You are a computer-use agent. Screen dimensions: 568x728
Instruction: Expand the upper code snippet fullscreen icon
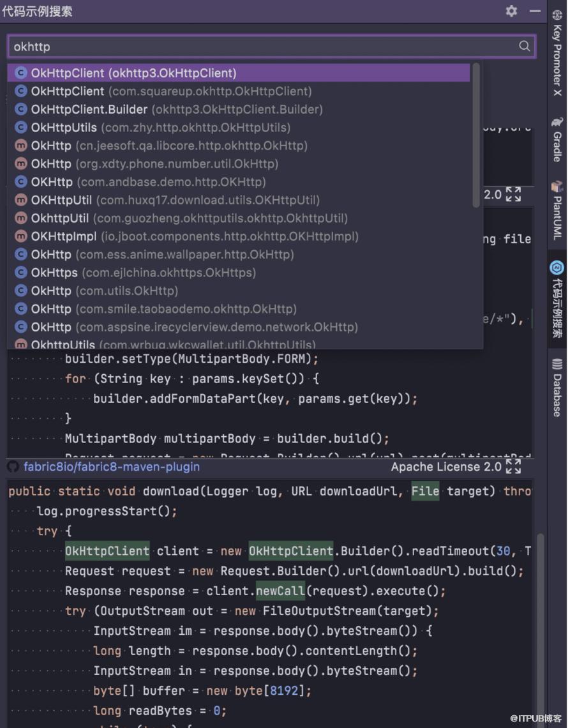pos(513,195)
